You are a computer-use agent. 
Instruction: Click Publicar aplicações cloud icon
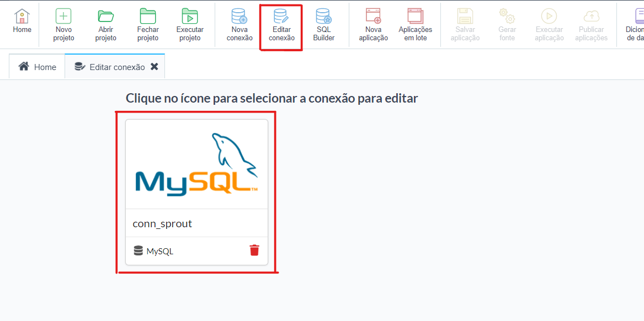click(591, 17)
